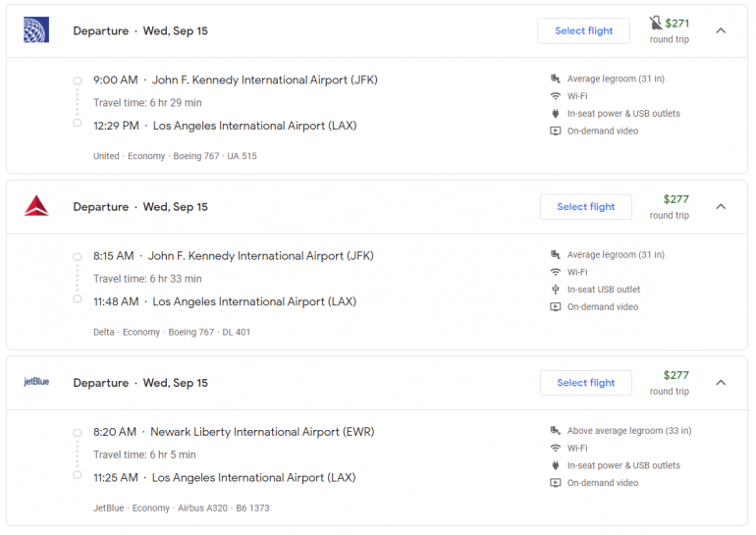Collapse the United flight details chevron
This screenshot has height=535, width=756.
[721, 30]
